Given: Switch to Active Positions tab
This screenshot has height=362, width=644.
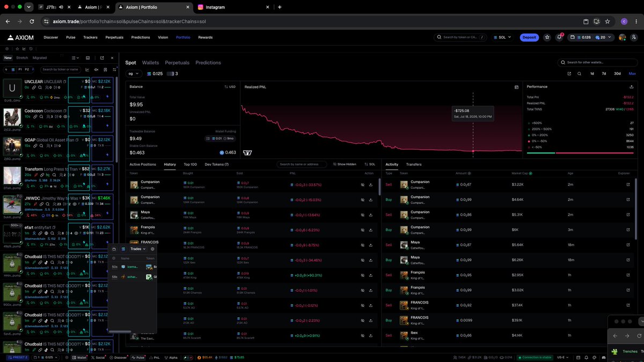Looking at the screenshot, I should click(x=143, y=164).
